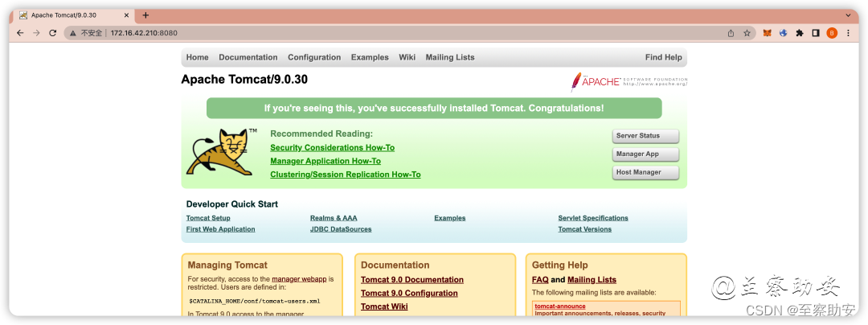Open the Wiki nav item
Screen dimensions: 868x325
tap(407, 58)
